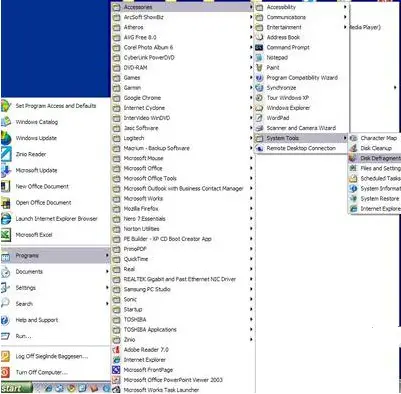Click the Windows Update icon
This screenshot has height=394, width=401.
(x=6, y=138)
